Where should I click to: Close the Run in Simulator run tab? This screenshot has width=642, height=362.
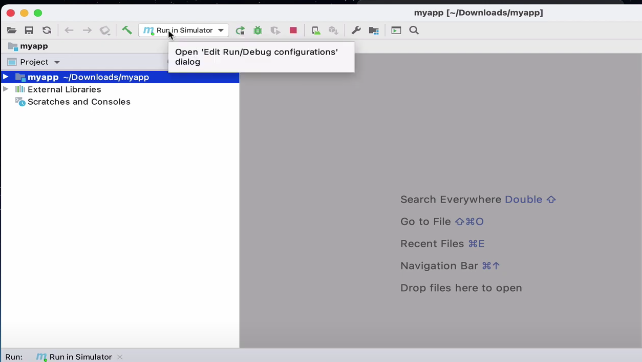(120, 357)
